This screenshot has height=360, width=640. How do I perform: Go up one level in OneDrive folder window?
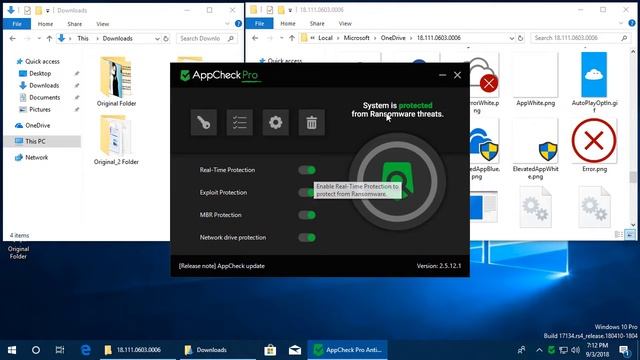click(x=292, y=38)
